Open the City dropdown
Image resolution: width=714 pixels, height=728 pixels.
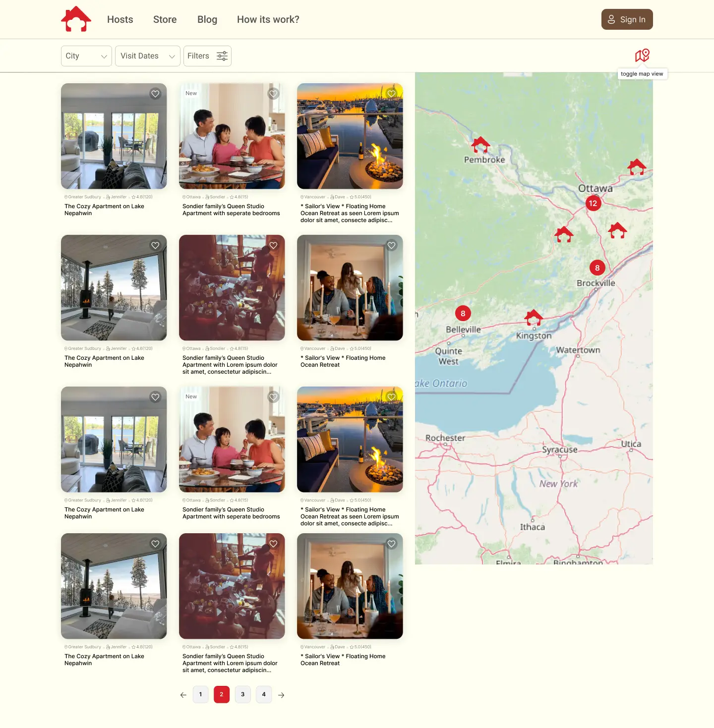[86, 56]
